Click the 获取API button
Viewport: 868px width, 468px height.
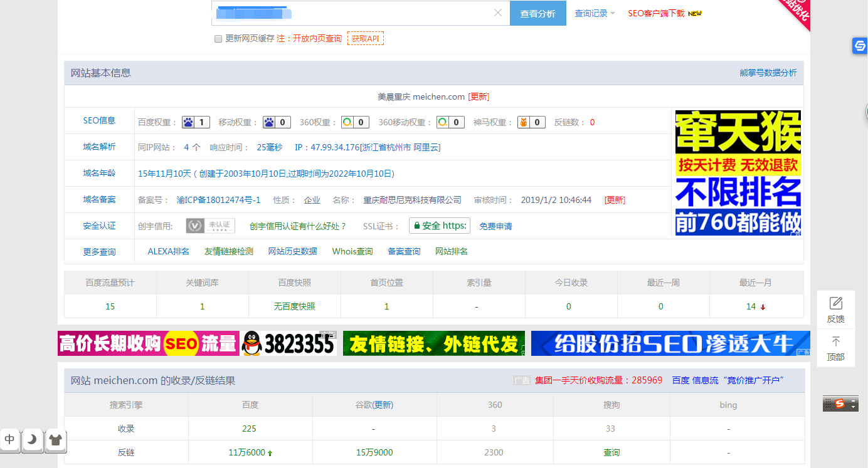pos(366,38)
